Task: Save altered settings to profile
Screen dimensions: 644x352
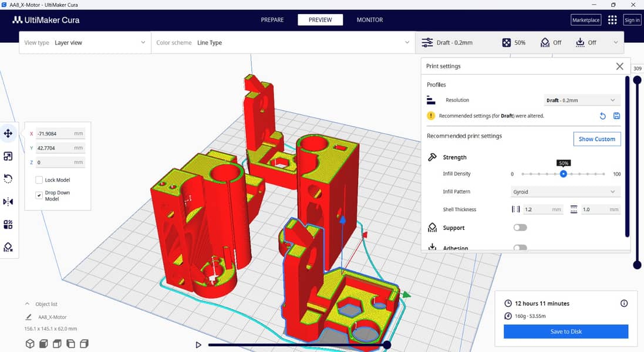Action: 616,116
